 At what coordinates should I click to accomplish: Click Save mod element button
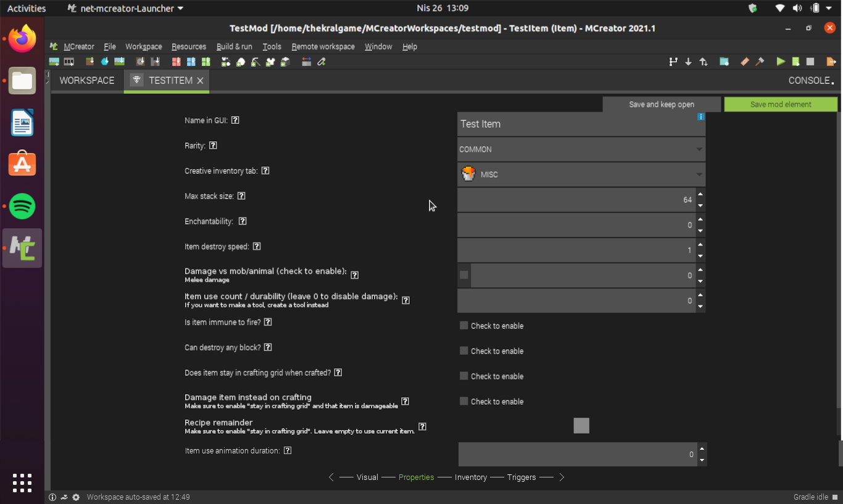(x=781, y=104)
